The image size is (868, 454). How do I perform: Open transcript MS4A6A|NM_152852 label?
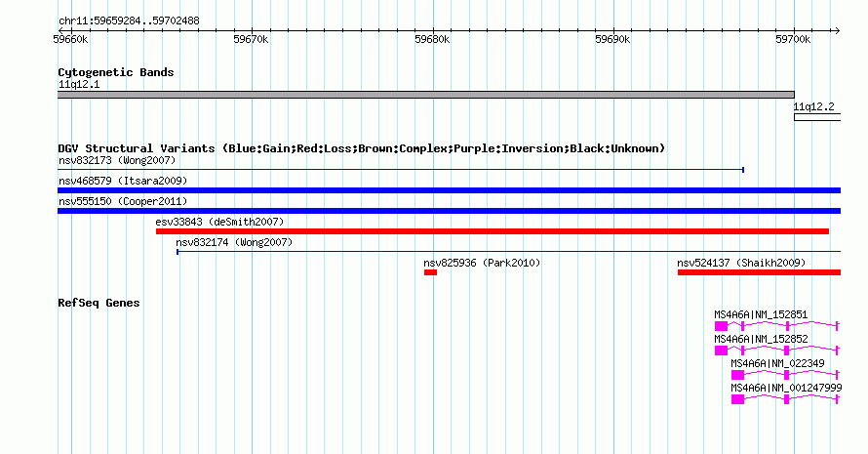click(x=761, y=339)
